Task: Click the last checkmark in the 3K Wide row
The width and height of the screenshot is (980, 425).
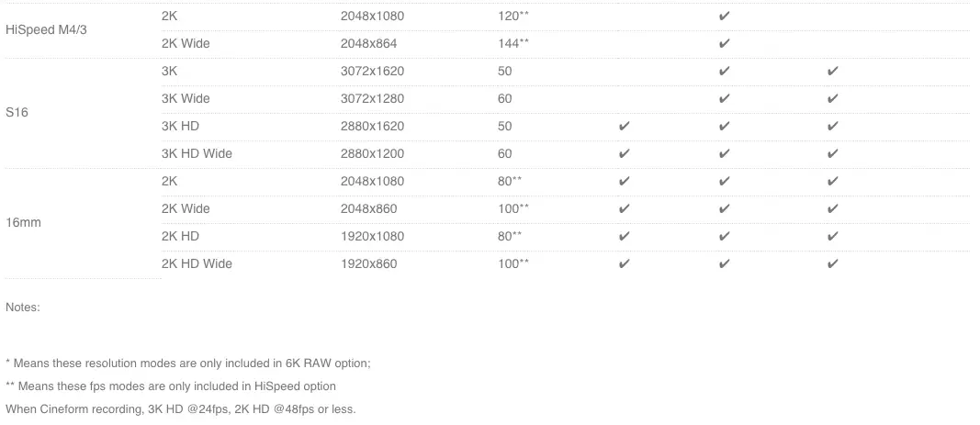Action: pos(832,99)
